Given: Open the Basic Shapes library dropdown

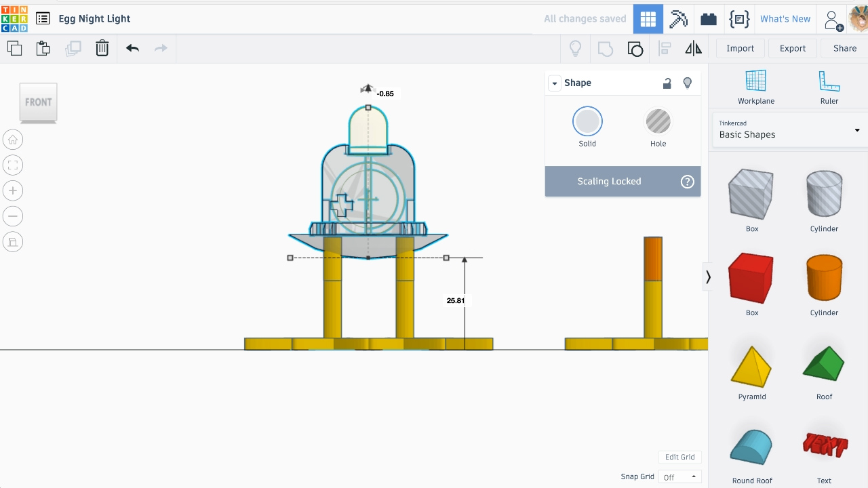Looking at the screenshot, I should point(789,129).
